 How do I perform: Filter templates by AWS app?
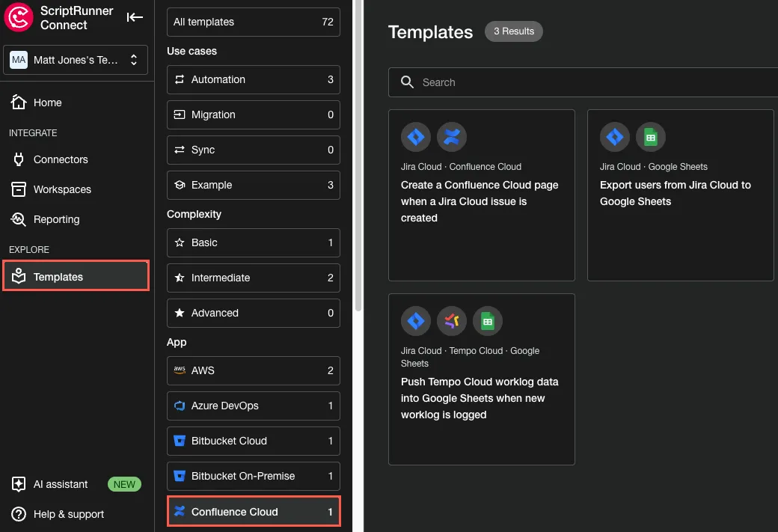[x=254, y=370]
